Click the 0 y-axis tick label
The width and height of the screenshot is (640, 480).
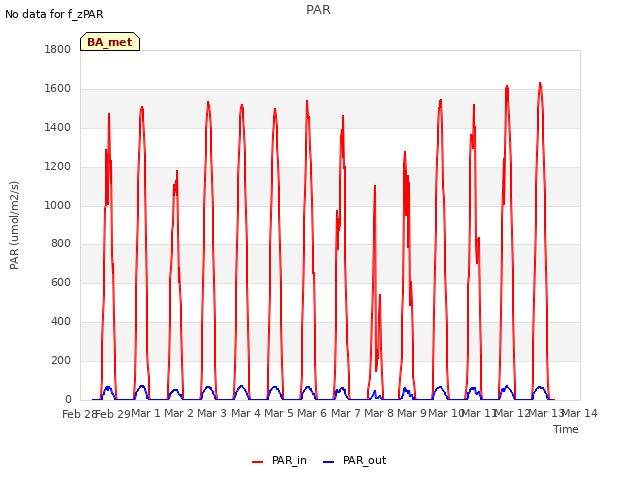pos(68,400)
